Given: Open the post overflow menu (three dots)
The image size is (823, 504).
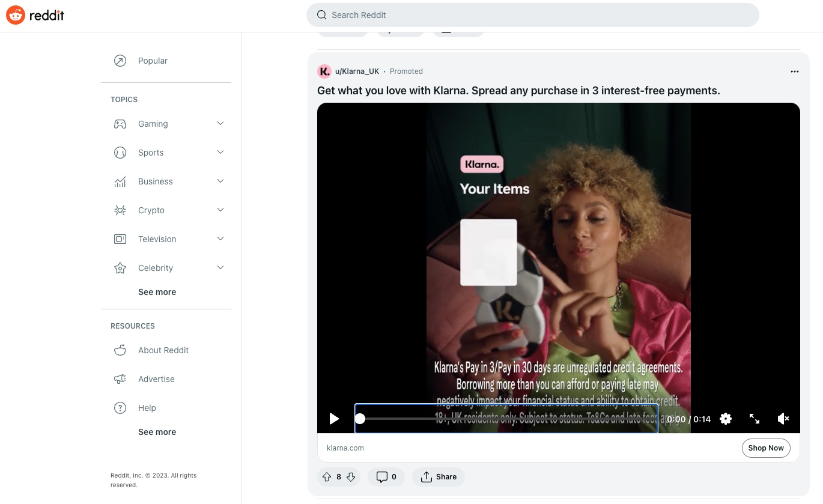Looking at the screenshot, I should coord(795,71).
